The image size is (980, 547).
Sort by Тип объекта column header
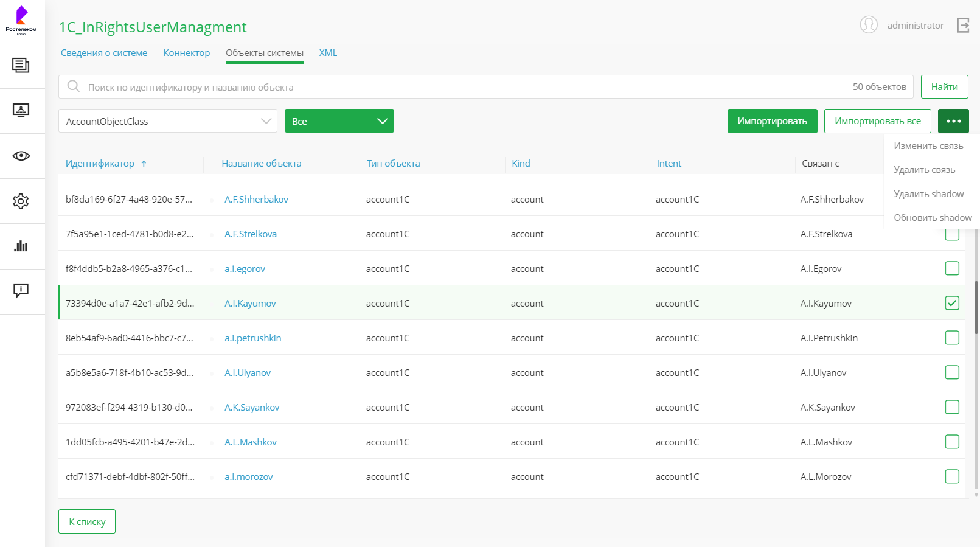coord(393,164)
